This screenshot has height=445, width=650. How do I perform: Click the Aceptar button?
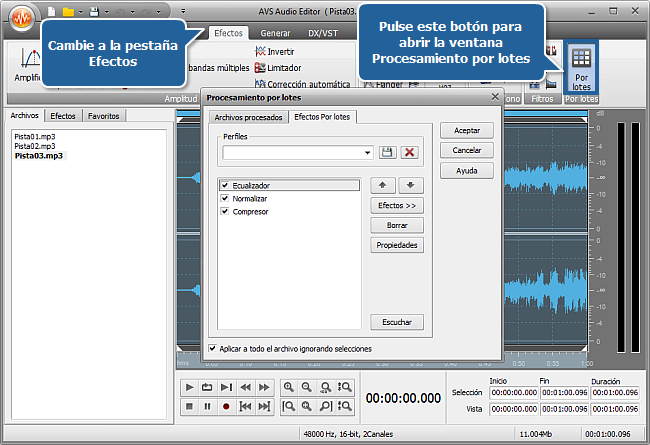(466, 131)
